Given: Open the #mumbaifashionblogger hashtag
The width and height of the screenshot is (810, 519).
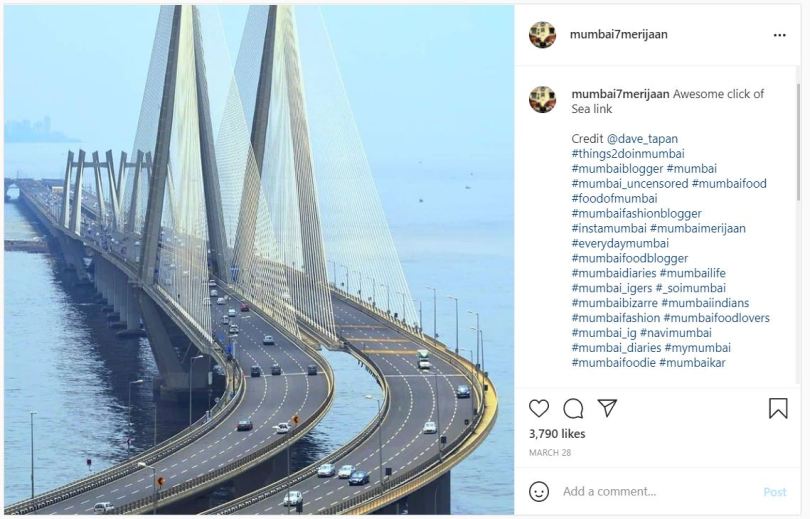Looking at the screenshot, I should click(636, 213).
